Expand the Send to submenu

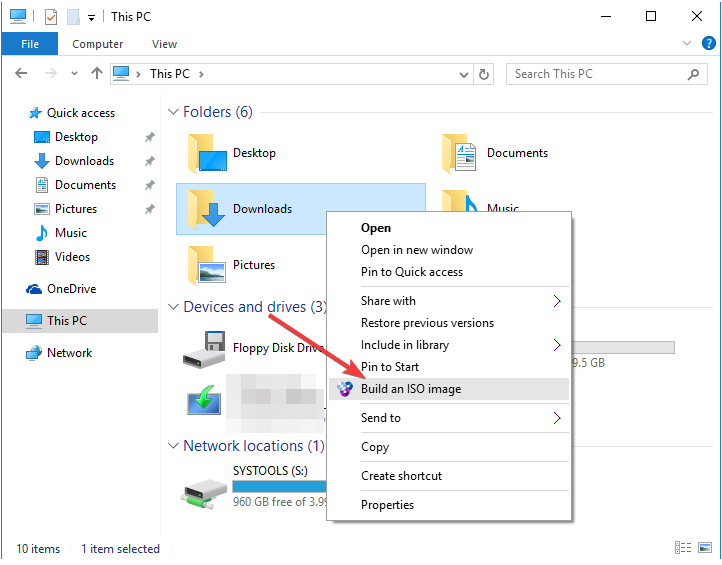click(449, 418)
